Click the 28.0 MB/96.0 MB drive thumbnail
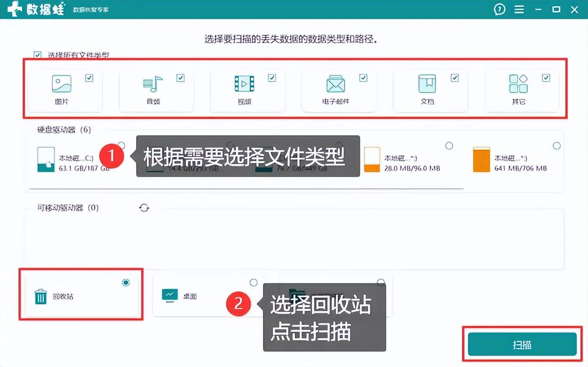 [x=372, y=160]
